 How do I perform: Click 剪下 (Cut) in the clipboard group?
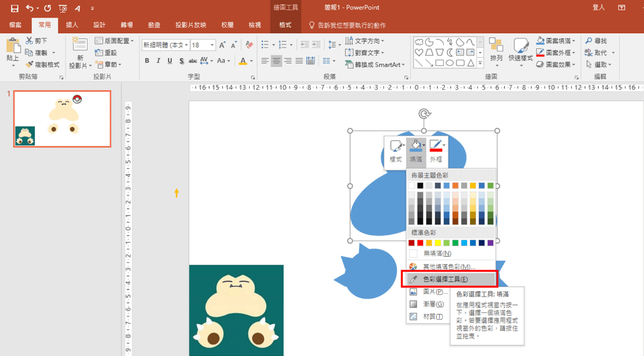[x=37, y=41]
